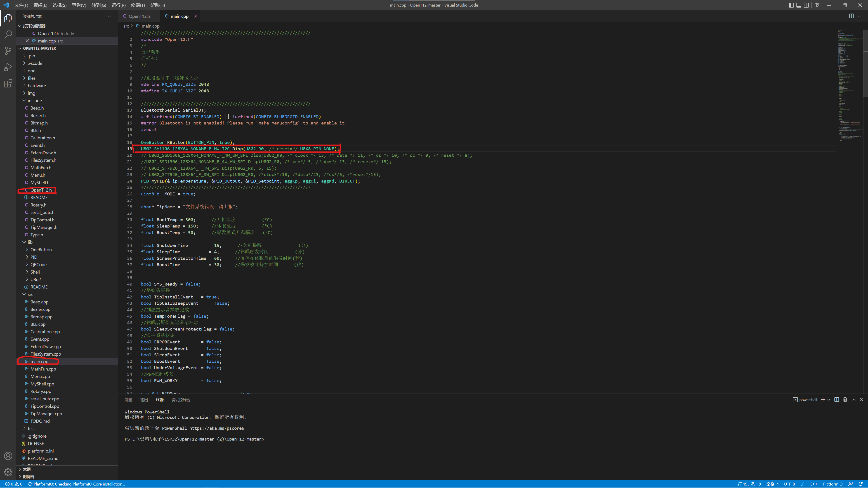The image size is (868, 488).
Task: Click the powershell terminal label
Action: click(x=805, y=400)
